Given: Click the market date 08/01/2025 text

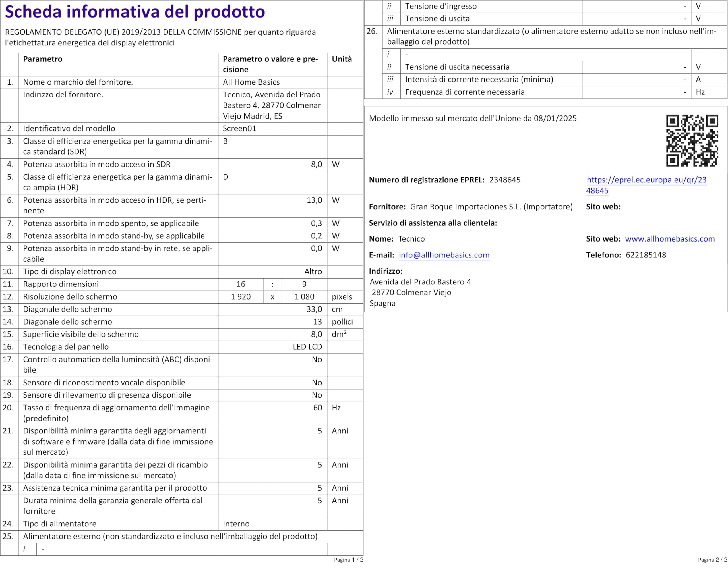Looking at the screenshot, I should click(555, 118).
